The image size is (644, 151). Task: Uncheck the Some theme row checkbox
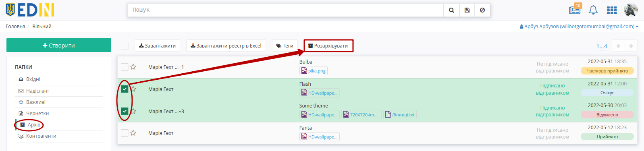point(125,111)
